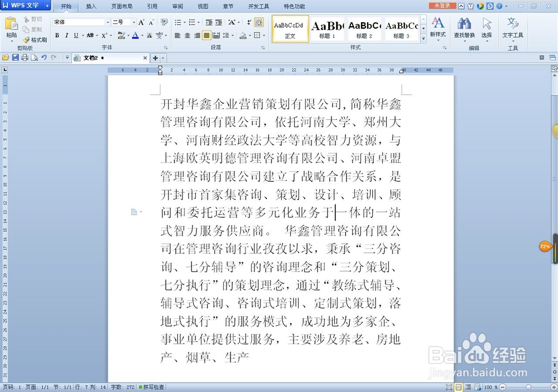The width and height of the screenshot is (558, 392).
Task: Click the zoom slider handle
Action: click(x=528, y=387)
